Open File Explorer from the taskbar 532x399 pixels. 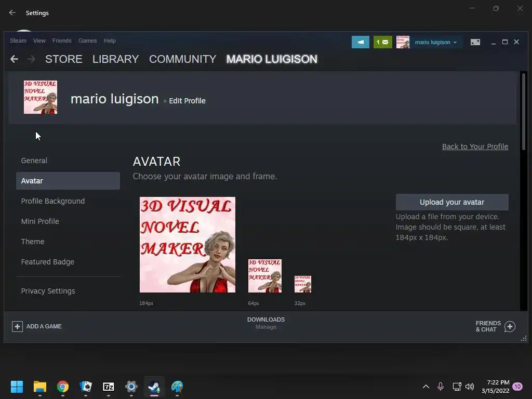39,387
